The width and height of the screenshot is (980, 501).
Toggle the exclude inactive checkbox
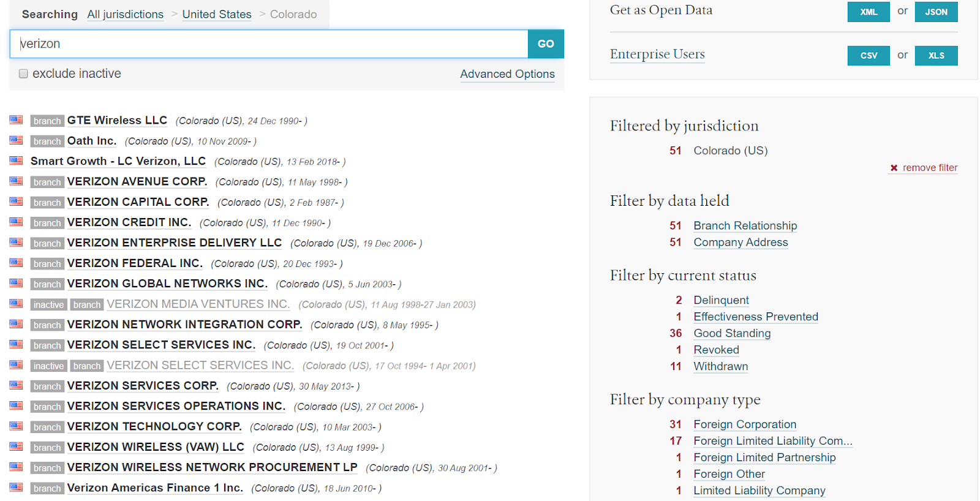pos(23,73)
